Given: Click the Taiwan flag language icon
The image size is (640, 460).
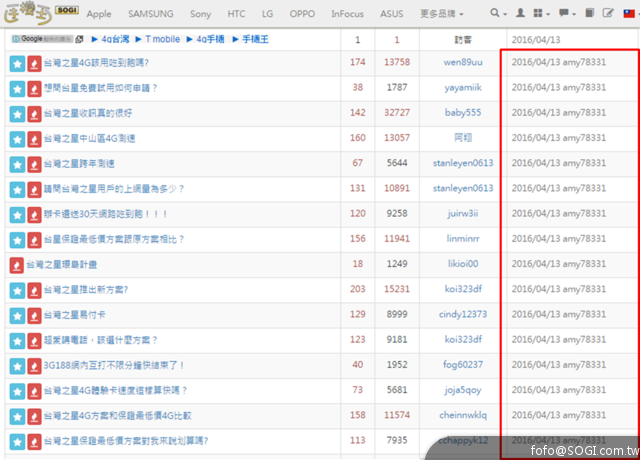Looking at the screenshot, I should point(627,14).
